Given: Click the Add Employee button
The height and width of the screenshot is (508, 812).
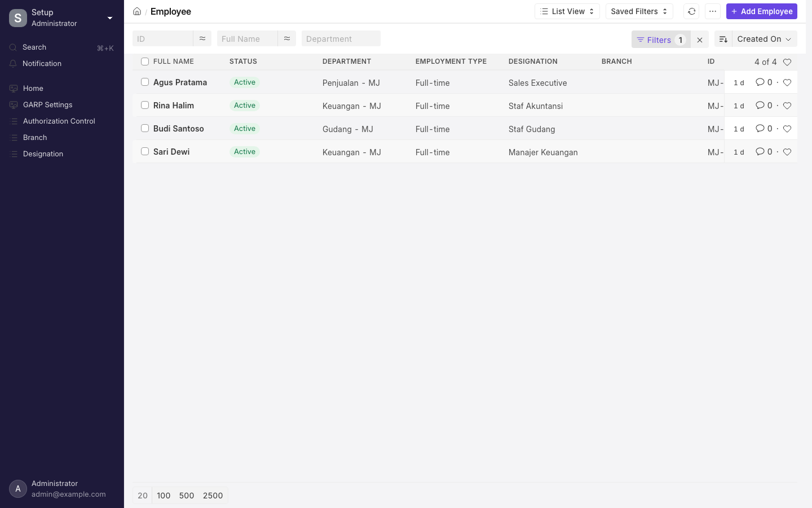Looking at the screenshot, I should point(762,11).
